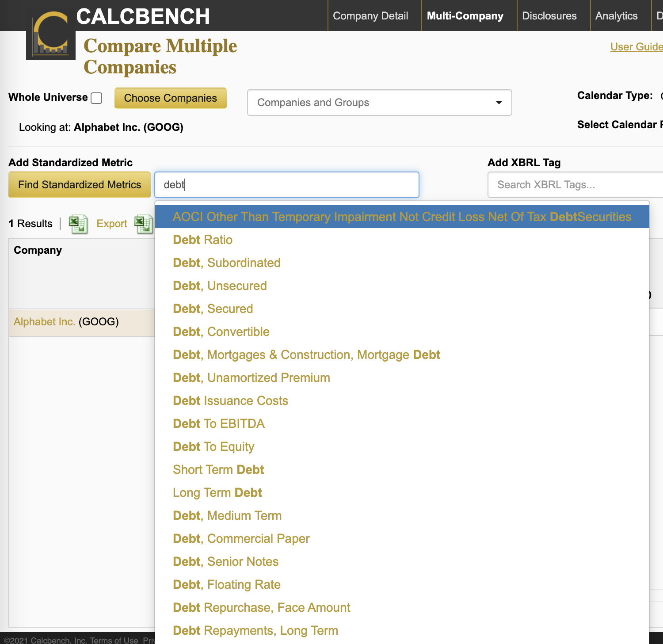Click the second Excel icon beside Export
The image size is (663, 644).
pos(144,224)
